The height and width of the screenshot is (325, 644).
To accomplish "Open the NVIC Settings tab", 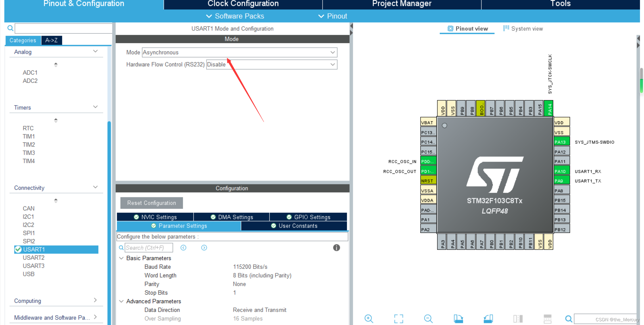I will tap(155, 217).
